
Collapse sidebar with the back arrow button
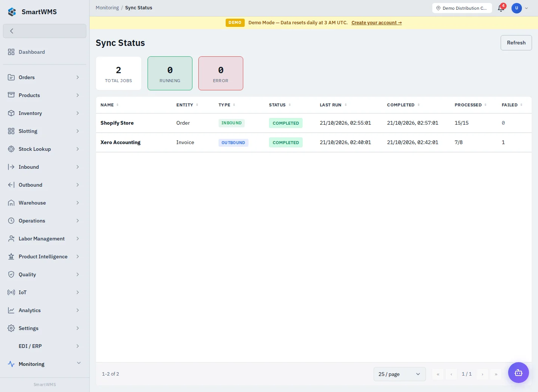pyautogui.click(x=44, y=31)
